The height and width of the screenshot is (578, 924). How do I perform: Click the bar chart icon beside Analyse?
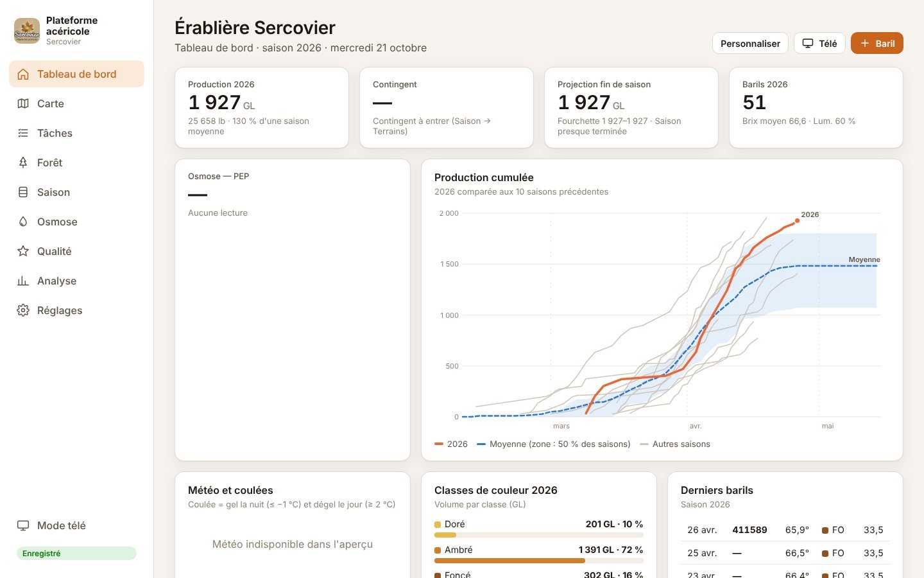tap(23, 281)
